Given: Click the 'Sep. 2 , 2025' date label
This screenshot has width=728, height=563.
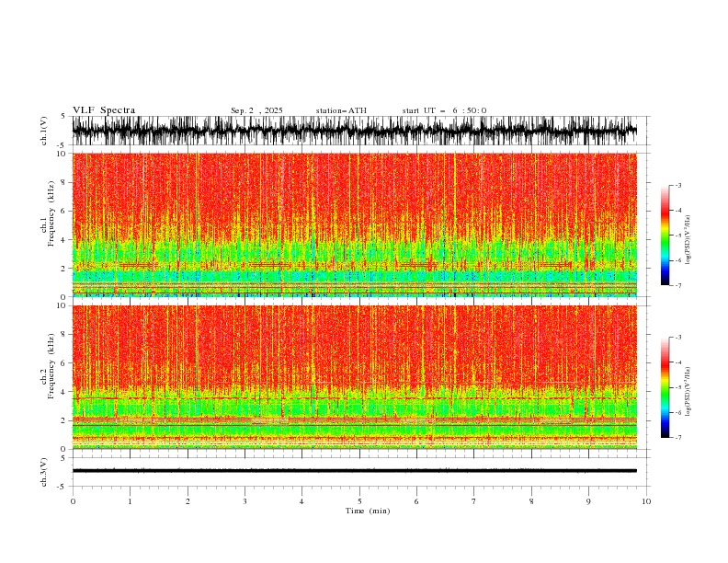Looking at the screenshot, I should tap(256, 110).
